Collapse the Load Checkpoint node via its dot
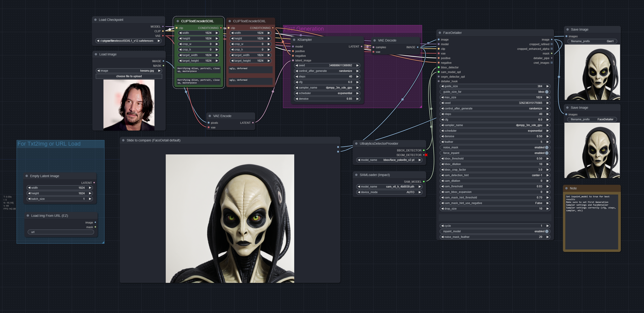Viewport: 644px width, 313px height. [96, 20]
